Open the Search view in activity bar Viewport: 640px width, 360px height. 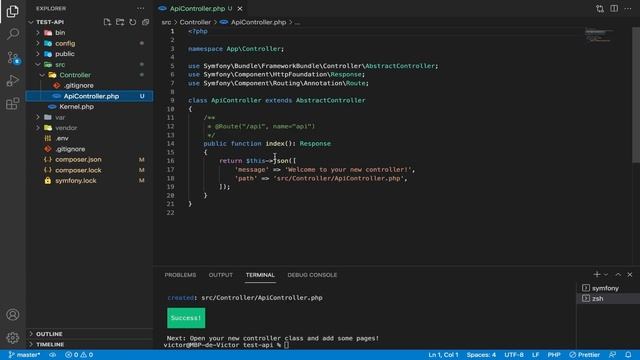tap(13, 34)
